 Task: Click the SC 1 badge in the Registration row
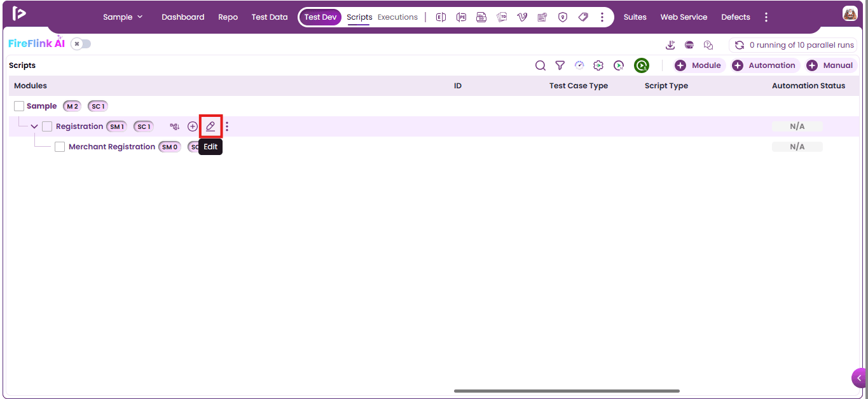(x=144, y=126)
